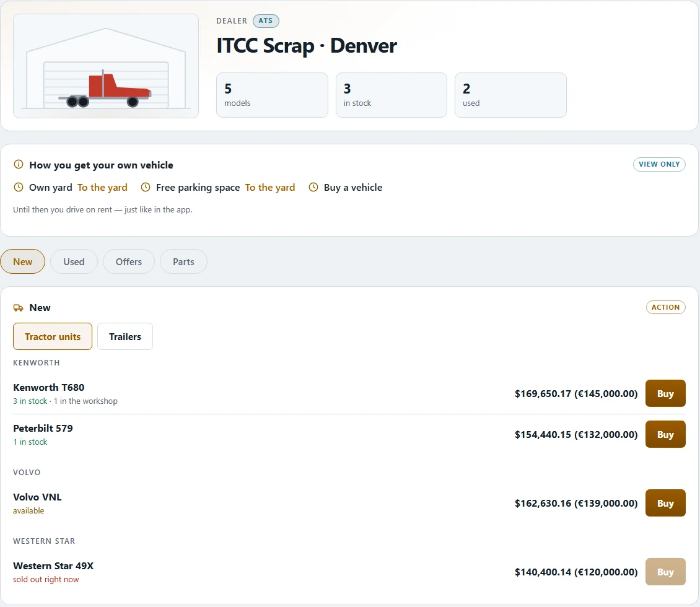Screen dimensions: 700x607
Task: Click the 'ITCC Scrap · Denver' title
Action: (x=307, y=46)
